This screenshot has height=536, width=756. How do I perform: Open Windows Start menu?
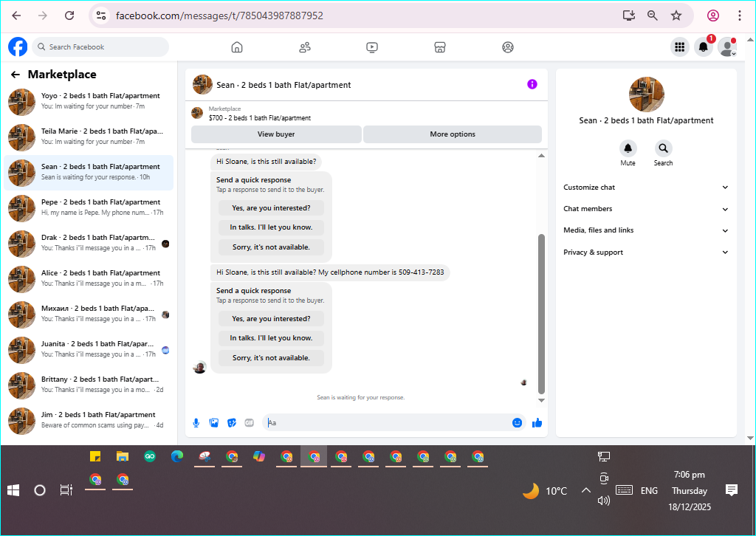pyautogui.click(x=13, y=491)
